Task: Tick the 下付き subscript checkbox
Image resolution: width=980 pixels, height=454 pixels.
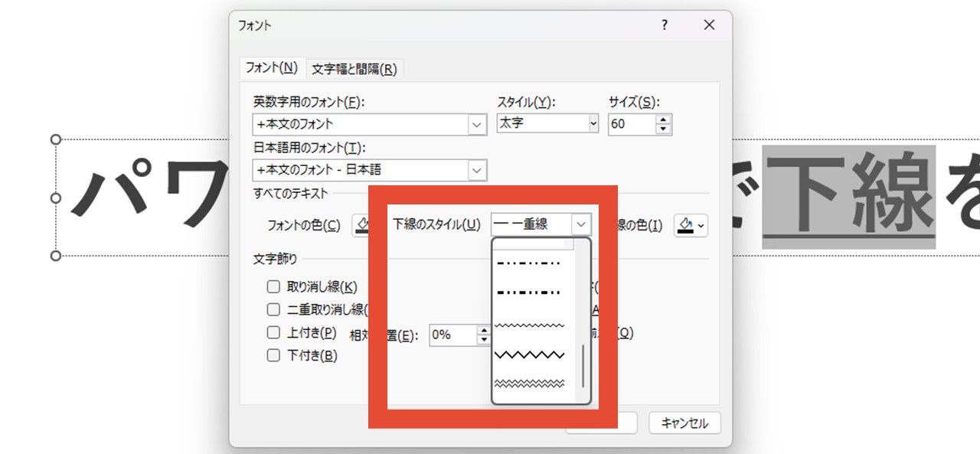Action: [x=273, y=355]
